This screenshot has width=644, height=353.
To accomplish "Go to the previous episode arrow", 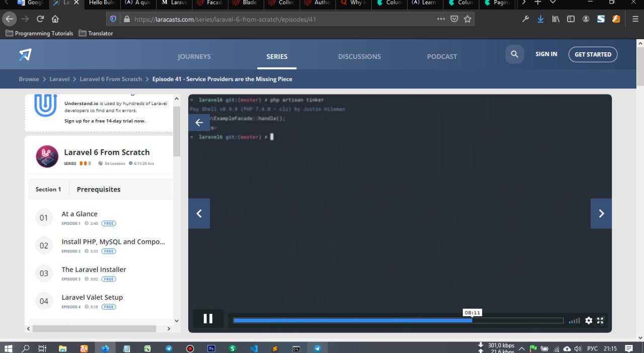I will [x=199, y=214].
